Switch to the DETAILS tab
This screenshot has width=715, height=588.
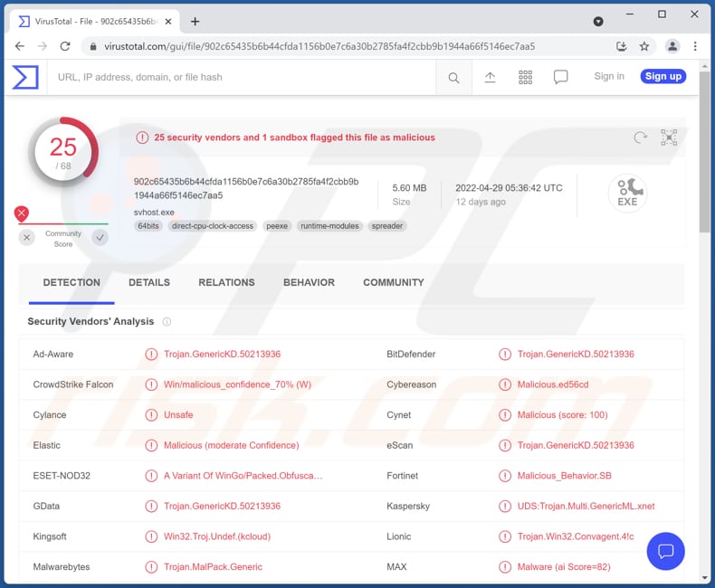(x=149, y=282)
